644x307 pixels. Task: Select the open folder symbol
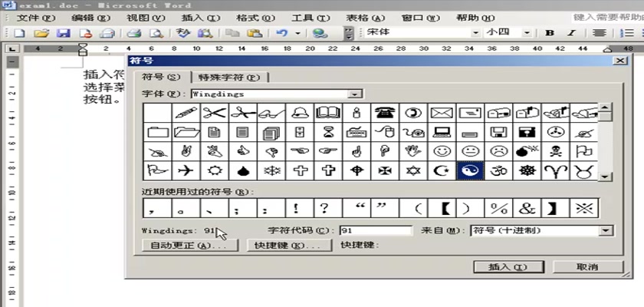coord(186,132)
